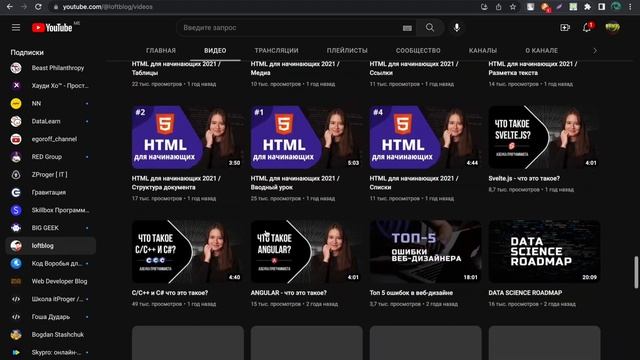Open ANGULAR - что это такое? title
The image size is (640, 360).
pos(289,293)
